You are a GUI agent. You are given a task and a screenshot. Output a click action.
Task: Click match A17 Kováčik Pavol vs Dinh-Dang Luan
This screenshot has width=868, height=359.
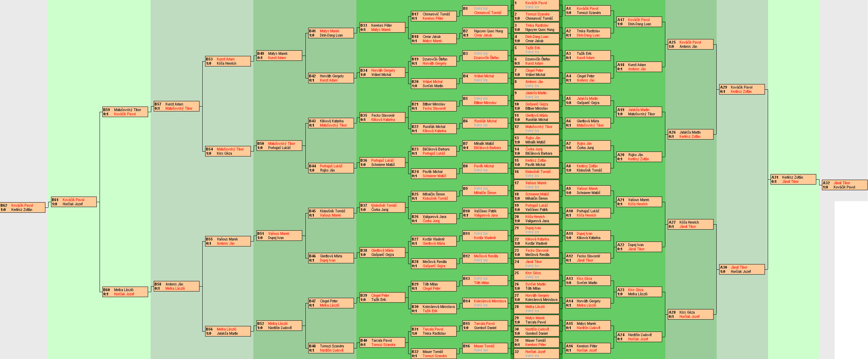click(x=639, y=22)
